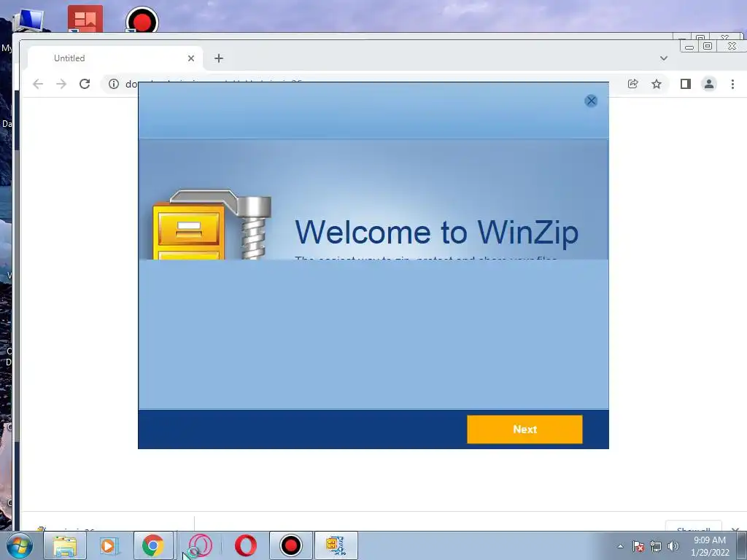Open the red tiles desktop shortcut
This screenshot has height=560, width=747.
(85, 19)
